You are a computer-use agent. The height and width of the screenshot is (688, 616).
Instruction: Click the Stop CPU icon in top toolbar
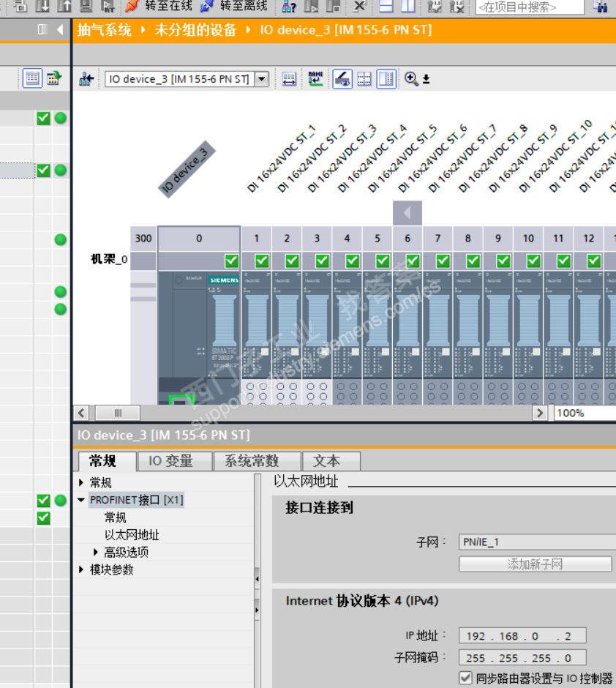333,6
